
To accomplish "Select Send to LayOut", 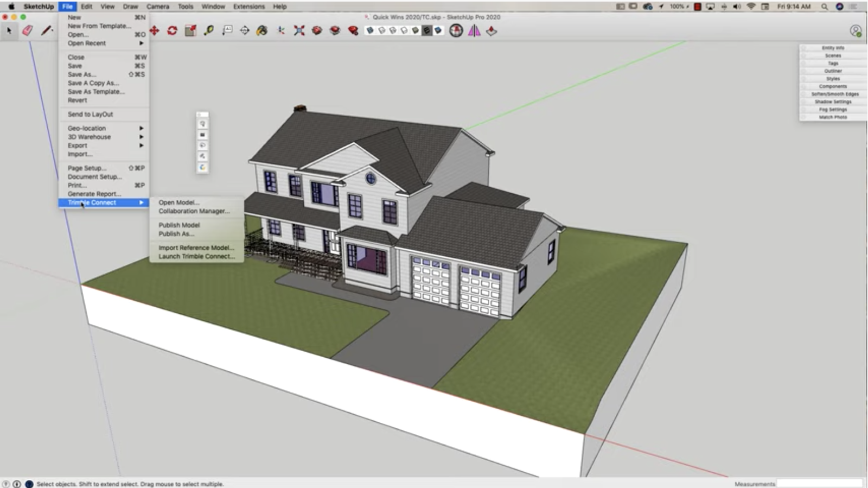I will point(104,114).
